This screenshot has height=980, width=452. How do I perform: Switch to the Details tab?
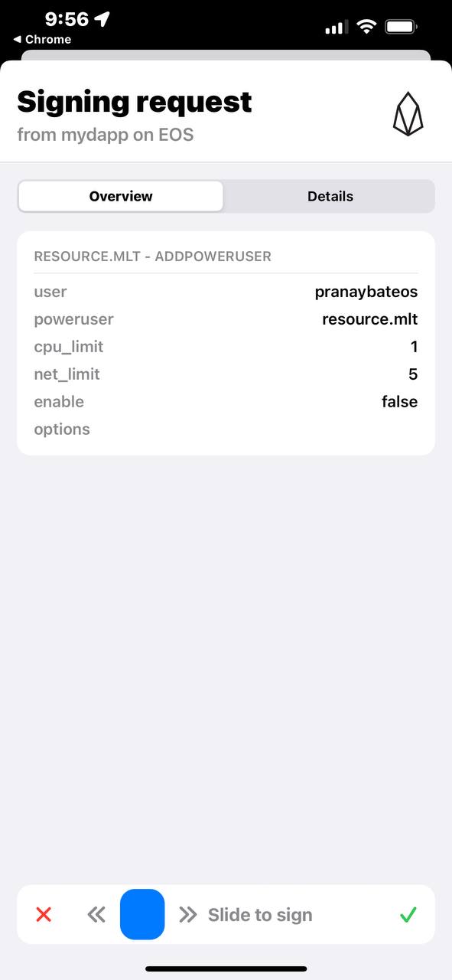point(330,196)
